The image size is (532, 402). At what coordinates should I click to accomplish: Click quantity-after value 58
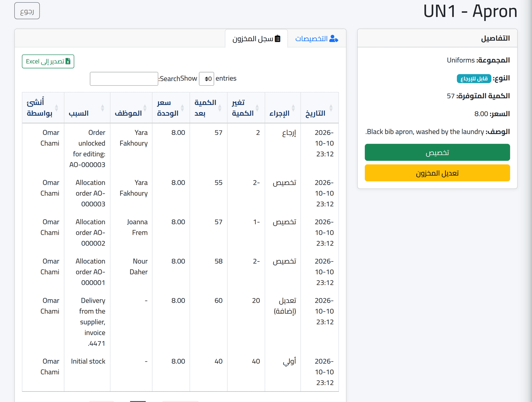click(x=218, y=261)
